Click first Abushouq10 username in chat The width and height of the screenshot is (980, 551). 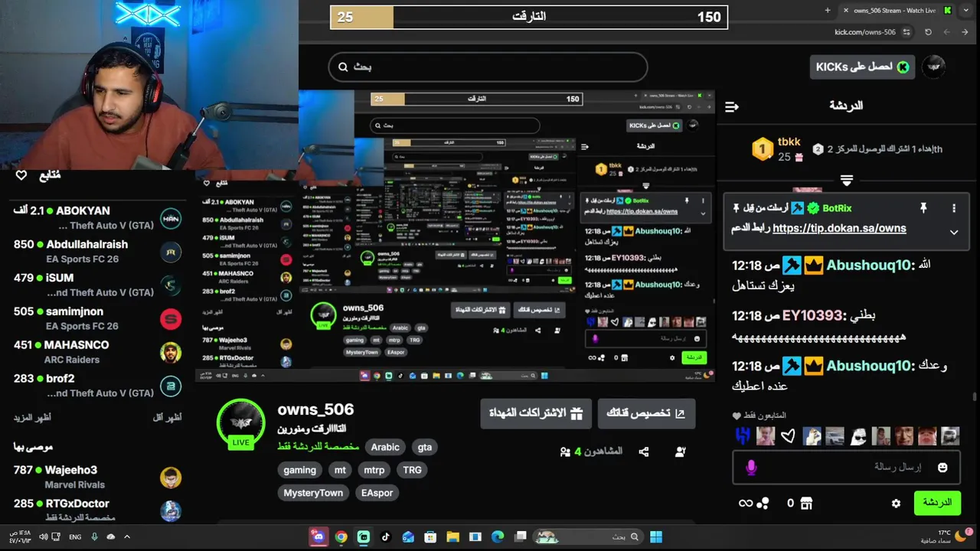point(869,265)
